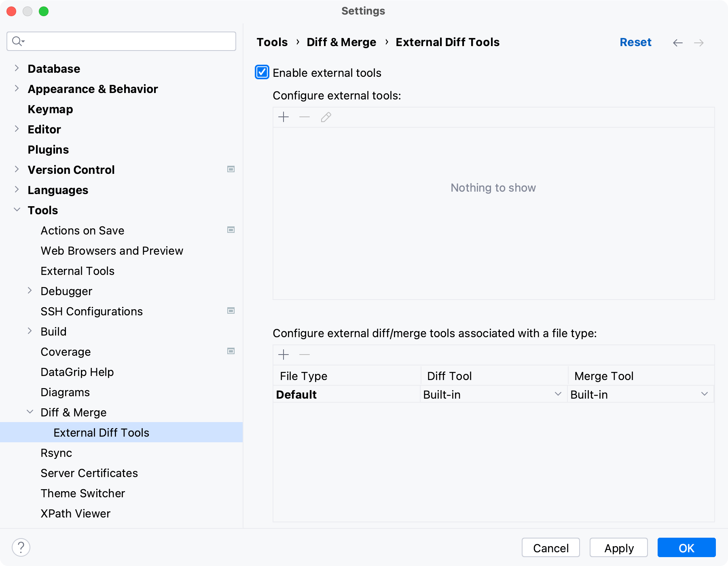
Task: Expand the Database section
Action: (17, 68)
